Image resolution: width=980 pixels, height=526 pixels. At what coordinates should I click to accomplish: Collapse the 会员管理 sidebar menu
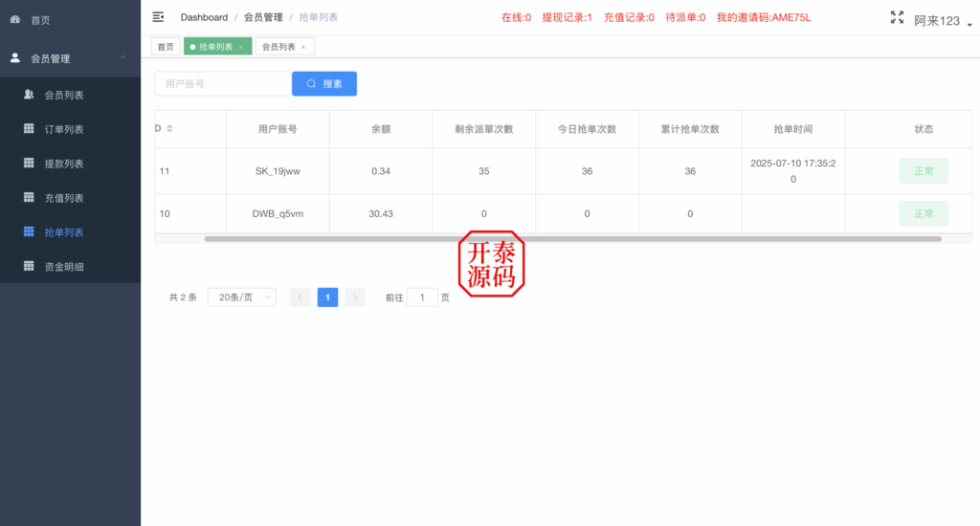pos(122,58)
